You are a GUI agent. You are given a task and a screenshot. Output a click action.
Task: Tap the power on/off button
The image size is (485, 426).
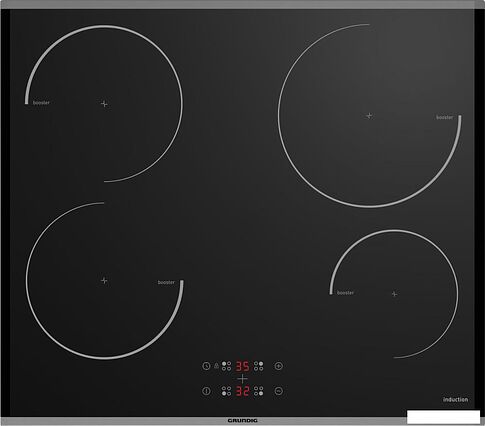click(206, 391)
